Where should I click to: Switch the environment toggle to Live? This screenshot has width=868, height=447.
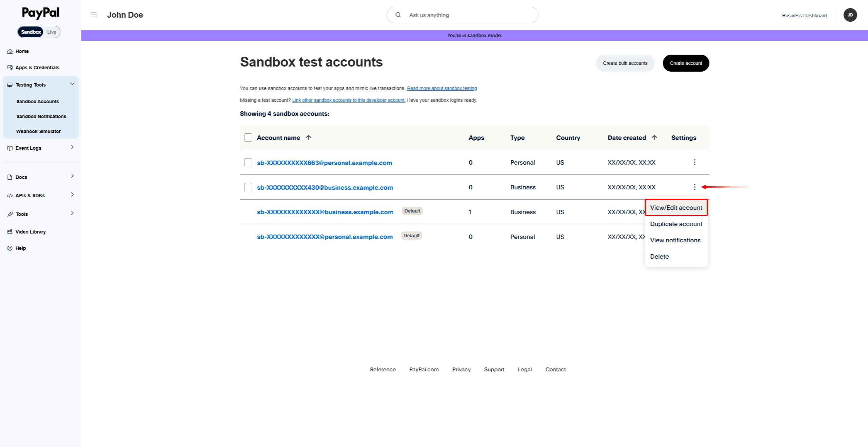point(51,32)
